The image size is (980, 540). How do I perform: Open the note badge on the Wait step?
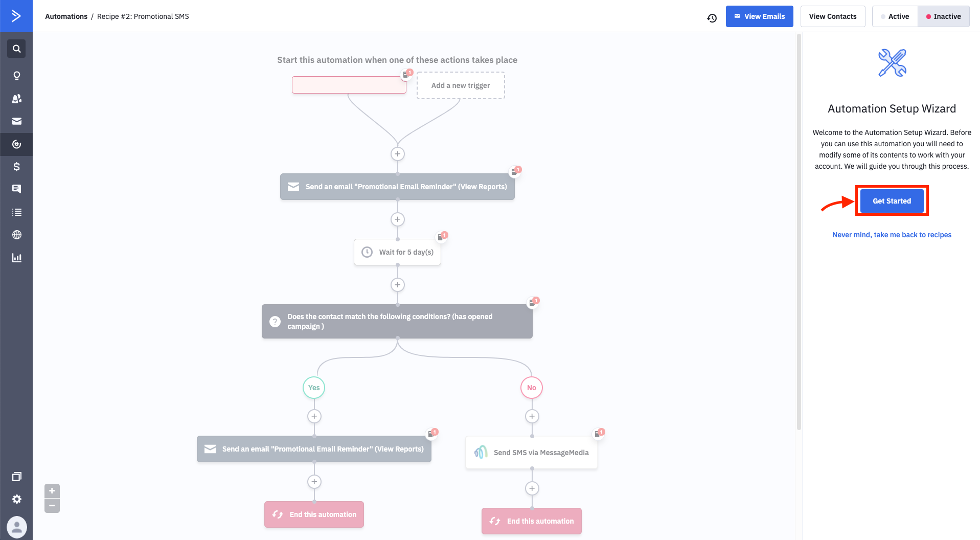[442, 236]
